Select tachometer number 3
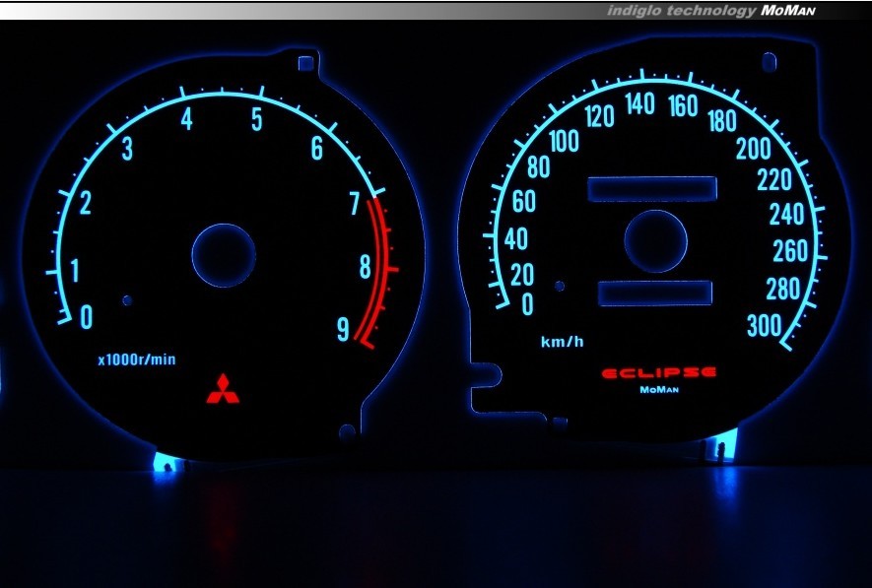This screenshot has width=872, height=588. 127,149
